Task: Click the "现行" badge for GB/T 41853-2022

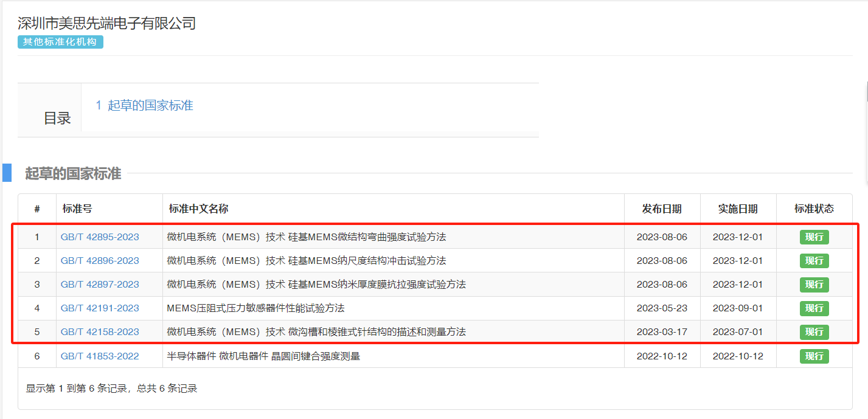Action: click(814, 356)
